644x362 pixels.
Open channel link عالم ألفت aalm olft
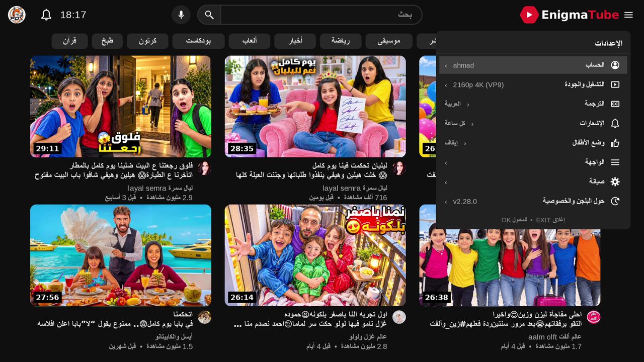pos(554,337)
